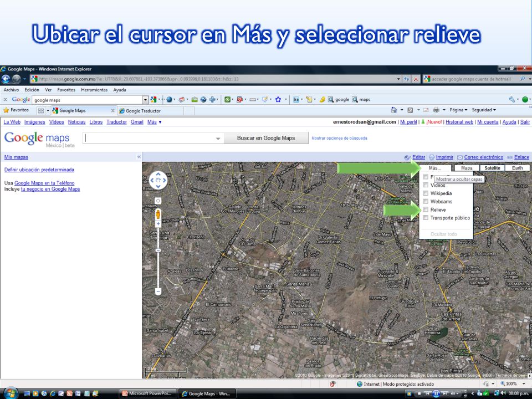
Task: Click the Internet Explorer address bar URL
Action: 217,79
